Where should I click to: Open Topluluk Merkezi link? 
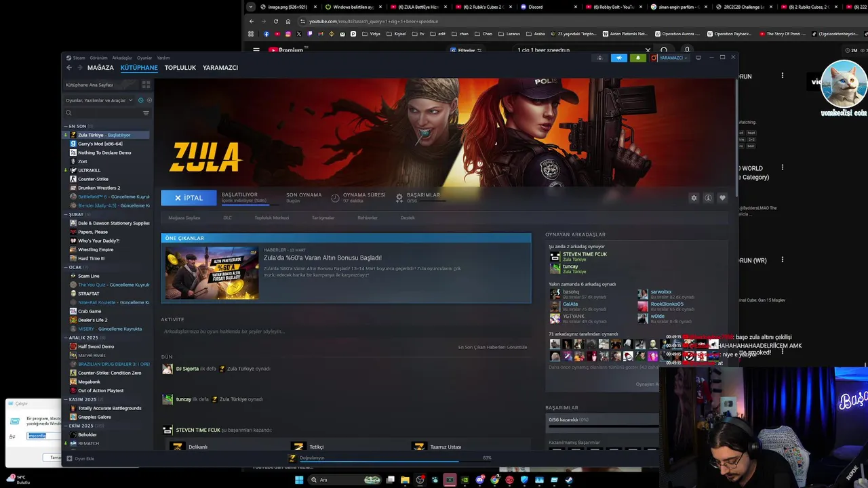(271, 218)
